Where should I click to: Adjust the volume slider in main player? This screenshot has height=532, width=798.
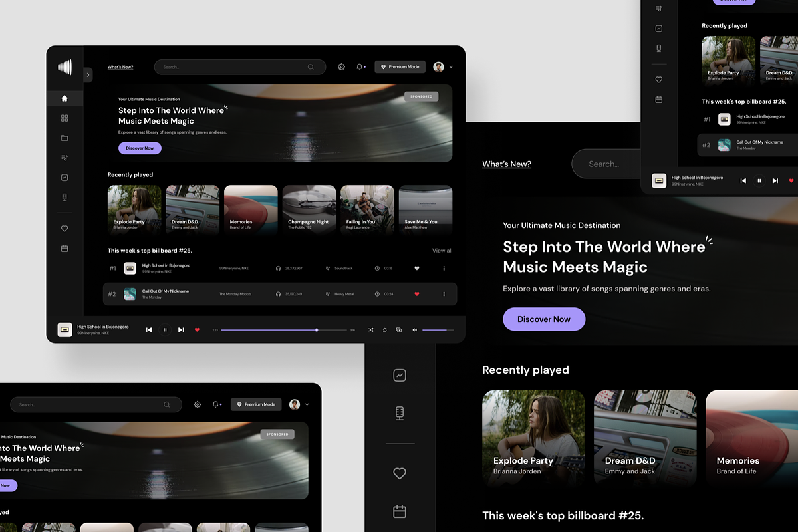pyautogui.click(x=438, y=330)
